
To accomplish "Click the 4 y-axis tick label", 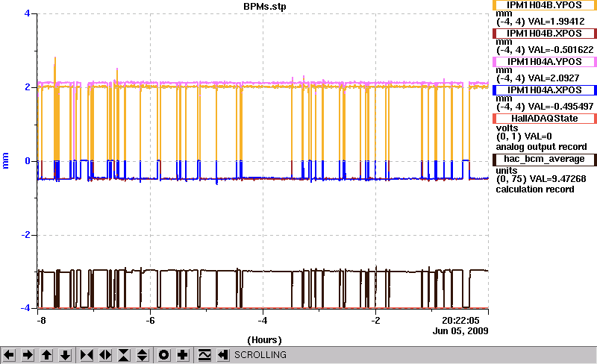I will point(27,13).
